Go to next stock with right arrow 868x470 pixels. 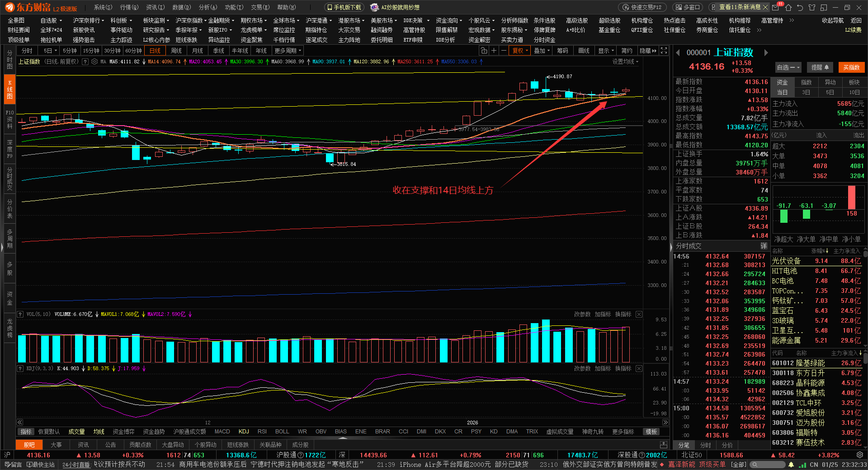tap(766, 53)
